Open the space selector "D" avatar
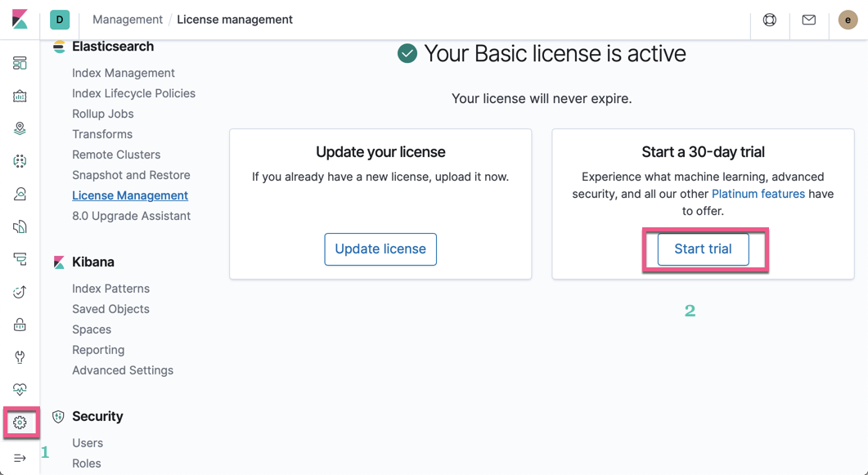The height and width of the screenshot is (475, 868). coord(60,20)
